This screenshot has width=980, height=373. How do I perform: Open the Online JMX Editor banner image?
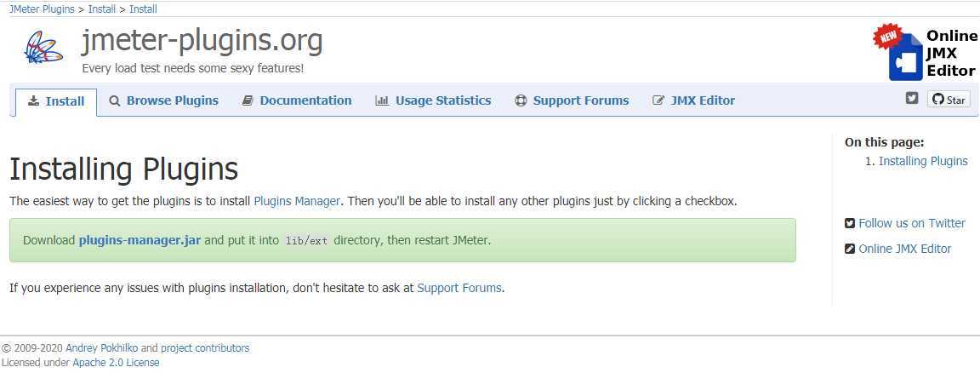pos(925,52)
